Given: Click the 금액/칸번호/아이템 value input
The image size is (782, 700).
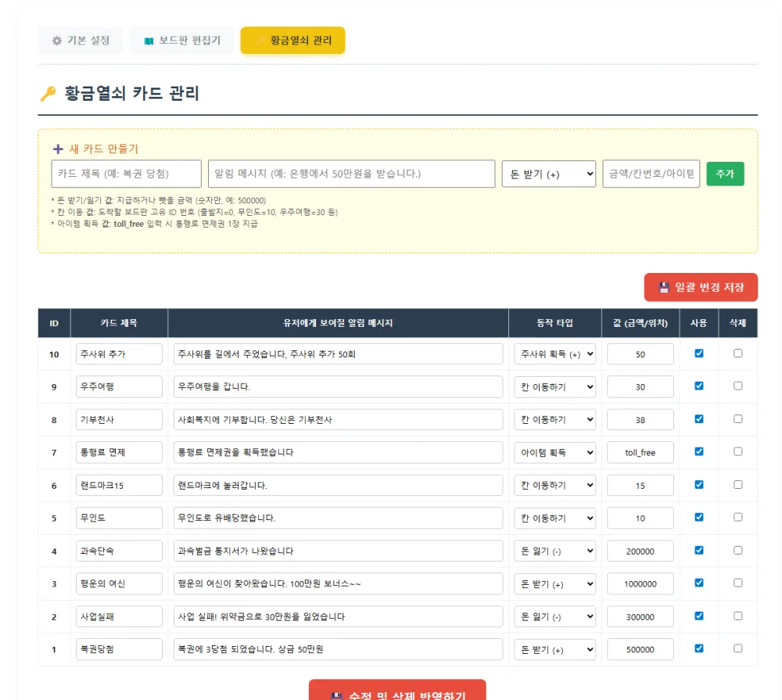Looking at the screenshot, I should pyautogui.click(x=651, y=174).
